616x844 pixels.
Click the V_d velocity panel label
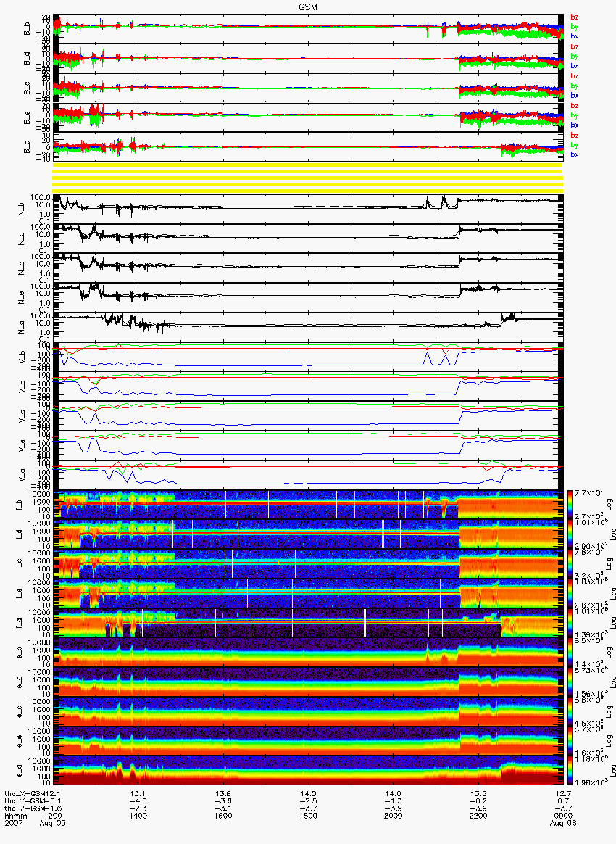22,386
